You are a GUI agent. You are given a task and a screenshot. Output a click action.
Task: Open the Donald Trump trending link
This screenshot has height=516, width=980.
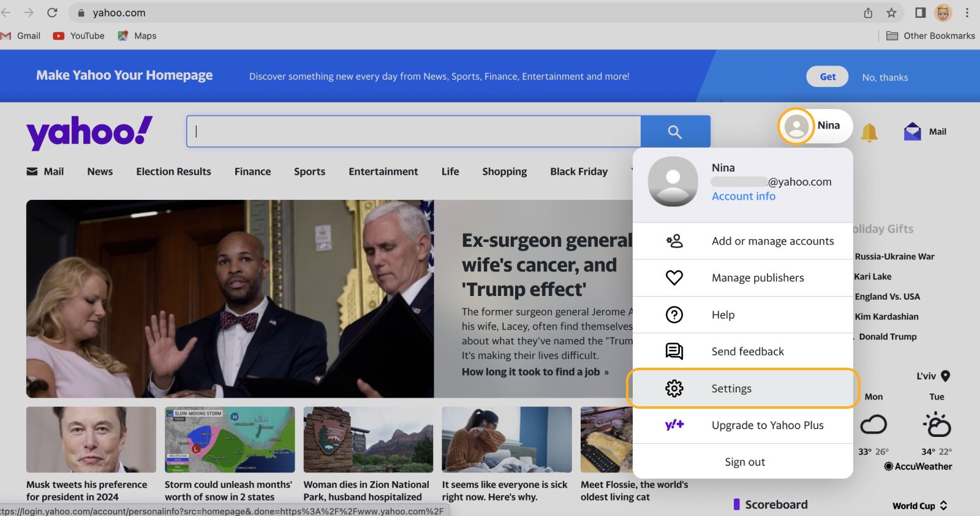(888, 336)
